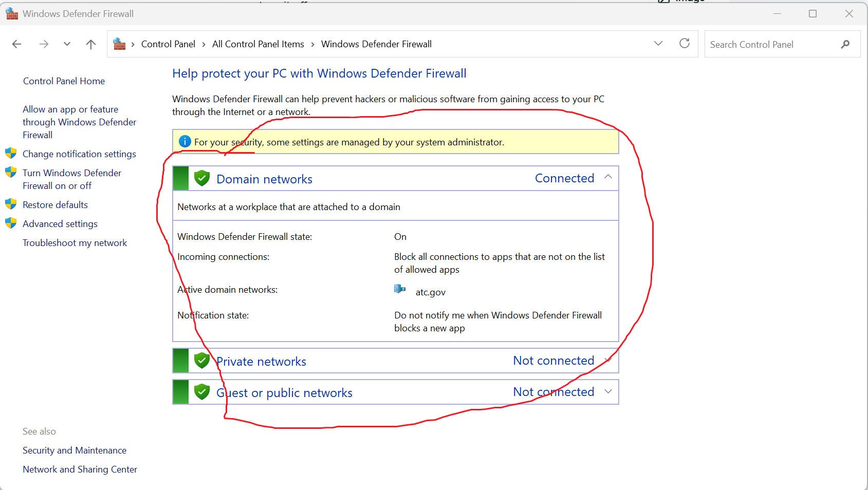Screen dimensions: 868x490
Task: Click shield icon beside Advanced settings
Action: (11, 223)
